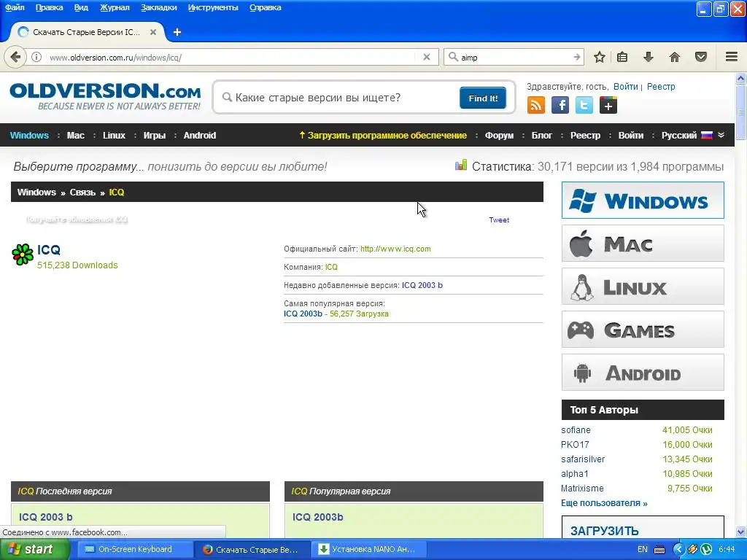Click Android in the site navigation bar
Image resolution: width=747 pixels, height=560 pixels.
click(x=200, y=135)
